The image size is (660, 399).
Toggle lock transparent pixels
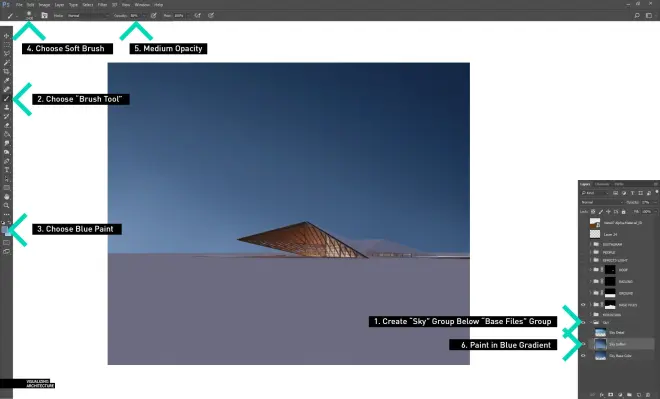593,212
